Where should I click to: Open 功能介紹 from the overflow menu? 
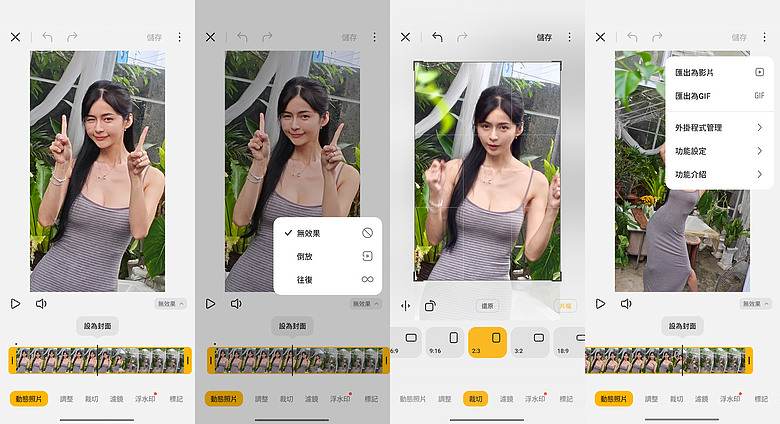[x=719, y=174]
